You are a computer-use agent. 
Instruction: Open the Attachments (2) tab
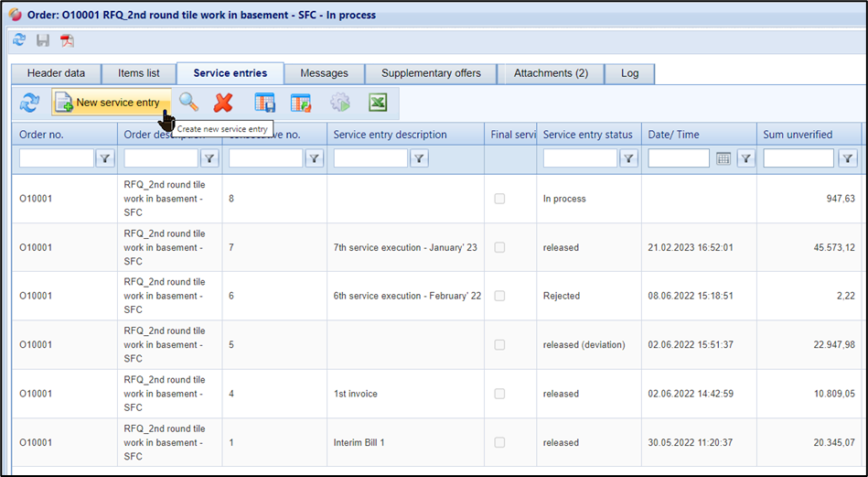[x=551, y=73]
